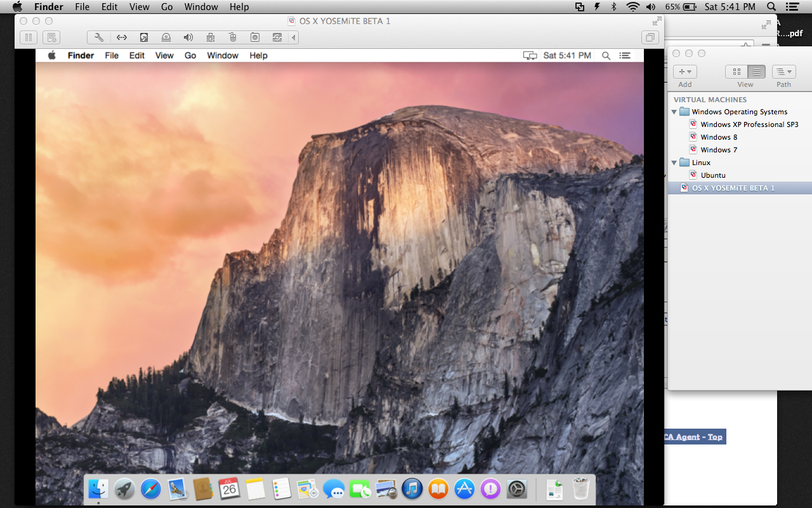
Task: Open FaceTime from the guest dock
Action: point(360,489)
